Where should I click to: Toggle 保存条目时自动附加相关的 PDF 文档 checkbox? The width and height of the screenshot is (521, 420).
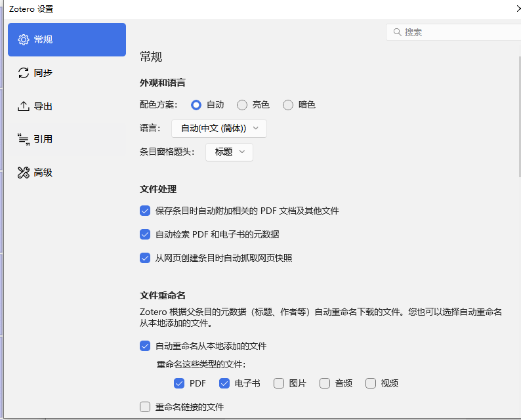(145, 211)
